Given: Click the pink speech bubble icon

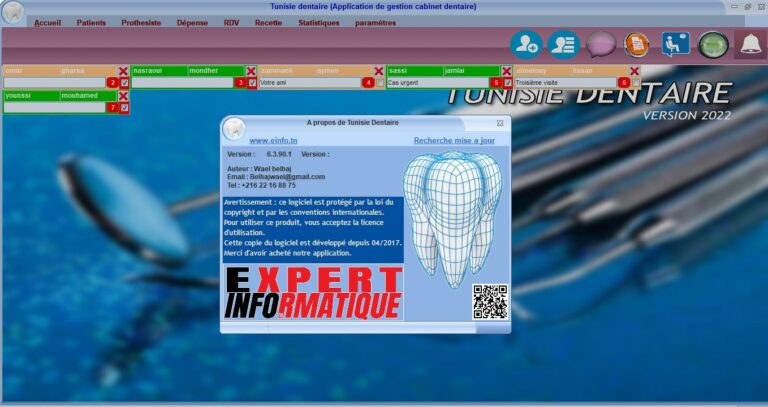Looking at the screenshot, I should tap(601, 45).
